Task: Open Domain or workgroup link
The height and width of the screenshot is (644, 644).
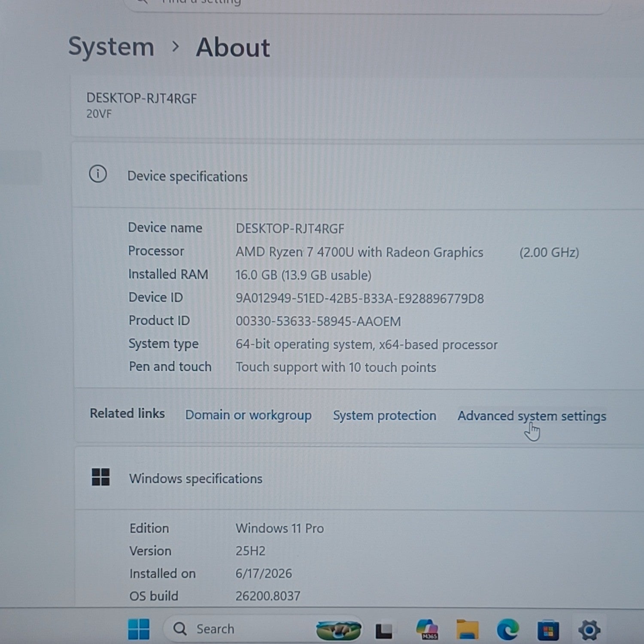Action: [248, 415]
